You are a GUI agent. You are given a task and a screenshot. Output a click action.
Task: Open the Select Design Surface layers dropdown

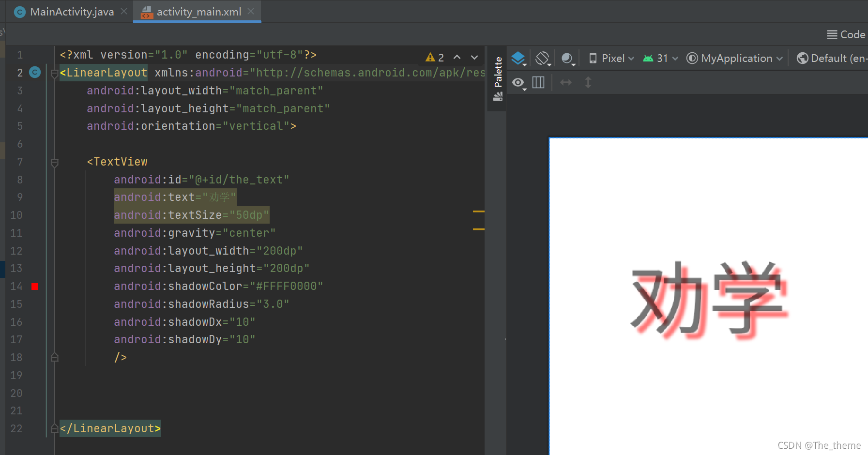518,59
